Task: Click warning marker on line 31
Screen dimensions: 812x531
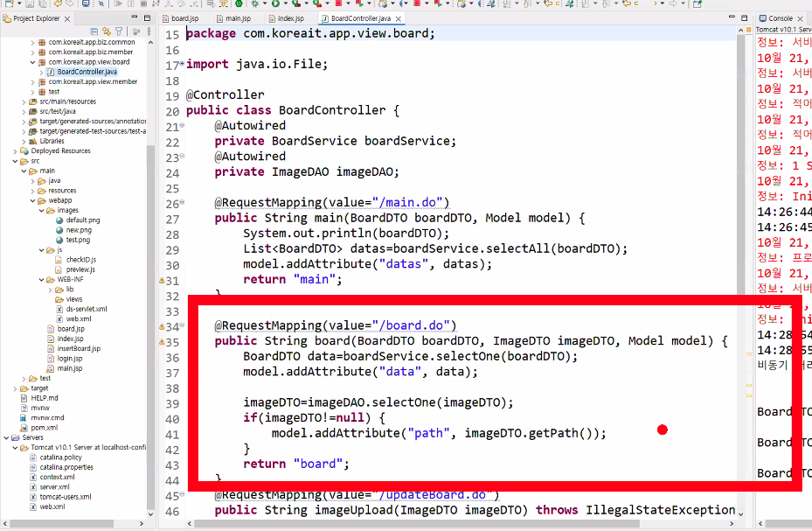Action: pyautogui.click(x=162, y=281)
